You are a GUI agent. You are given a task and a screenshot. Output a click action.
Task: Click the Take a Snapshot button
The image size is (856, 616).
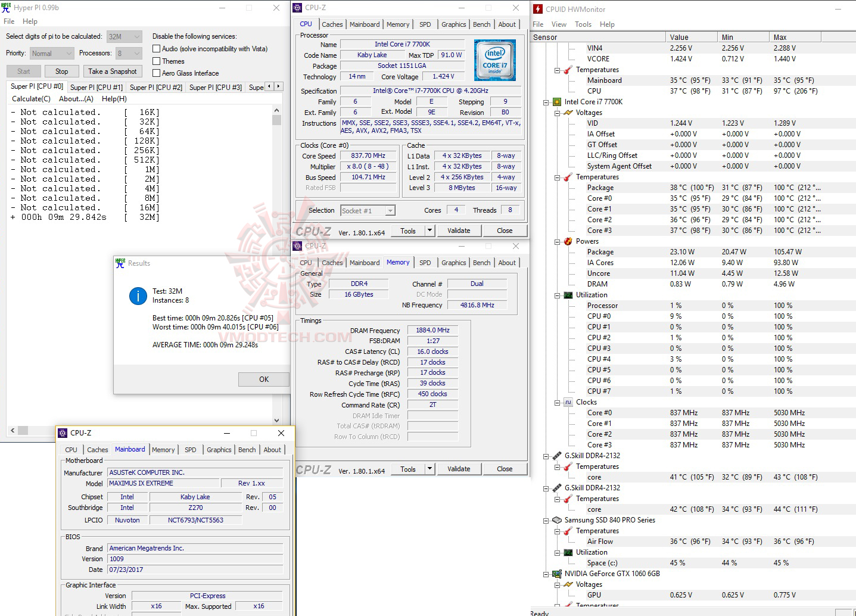click(x=113, y=71)
